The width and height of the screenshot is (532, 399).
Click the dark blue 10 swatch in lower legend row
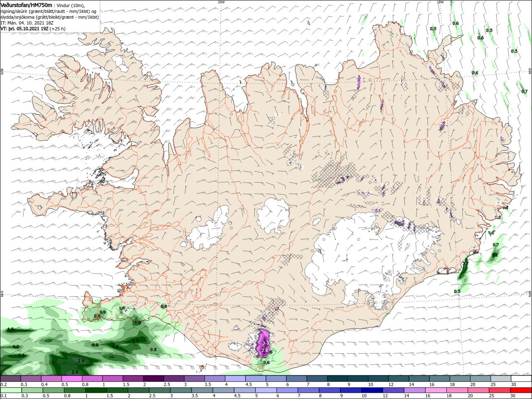point(372,390)
